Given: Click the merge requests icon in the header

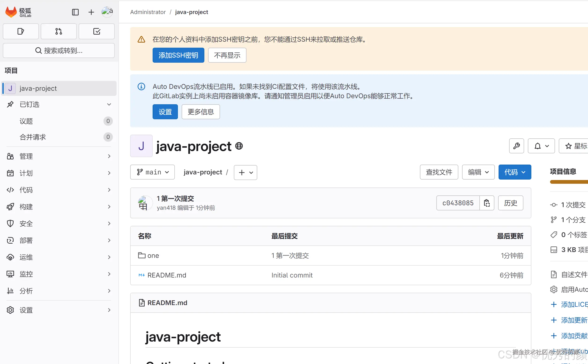Looking at the screenshot, I should click(59, 31).
